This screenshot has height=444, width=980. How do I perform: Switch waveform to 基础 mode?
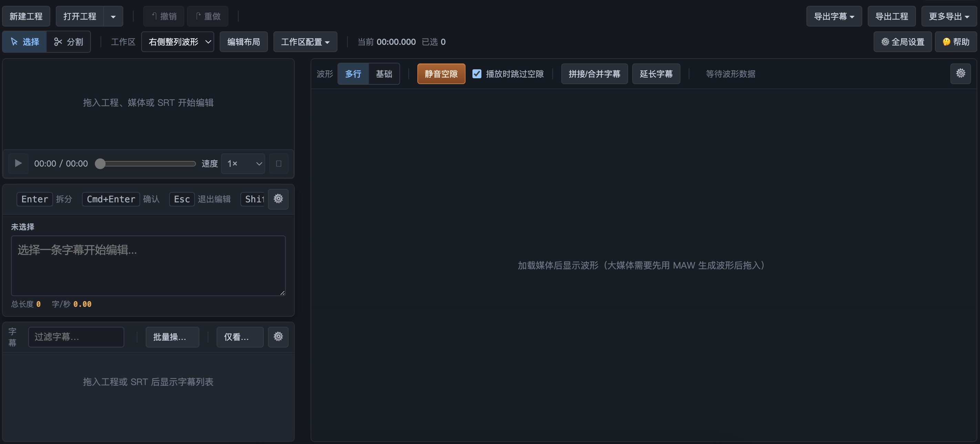coord(384,74)
